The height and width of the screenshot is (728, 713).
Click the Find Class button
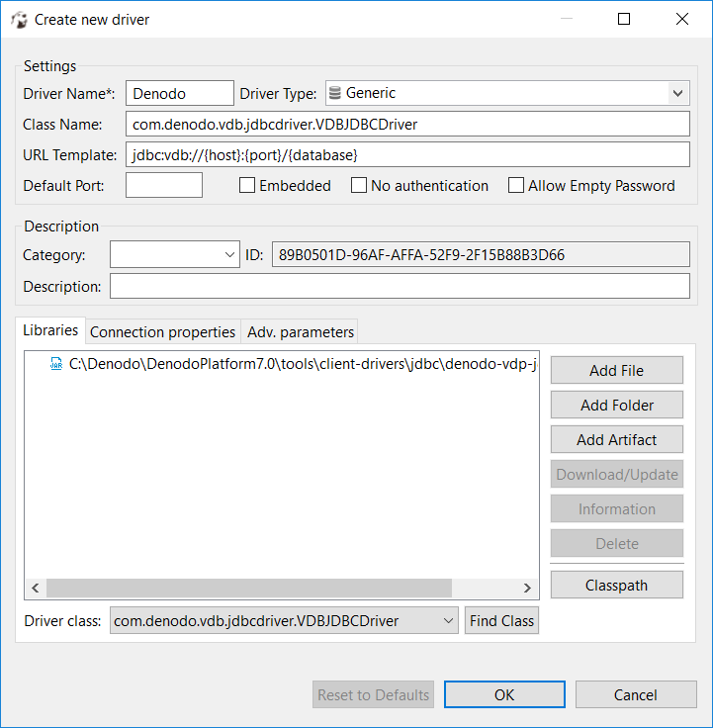tap(501, 621)
